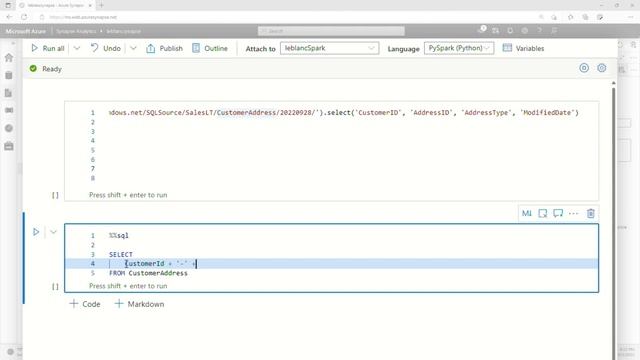Click the %%sql magic line in cell

(x=119, y=236)
